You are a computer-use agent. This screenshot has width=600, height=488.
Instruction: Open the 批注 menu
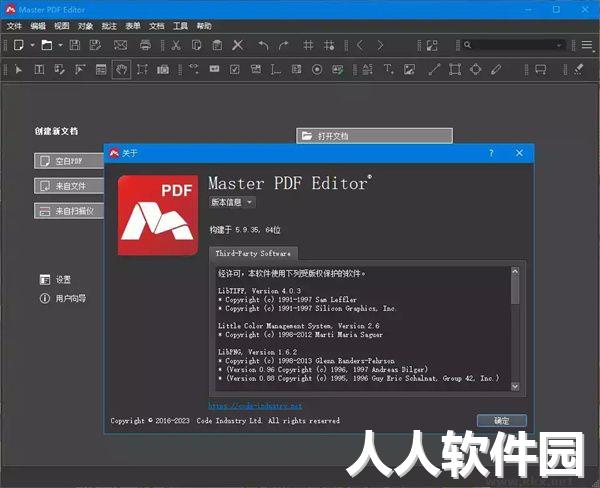click(x=109, y=26)
